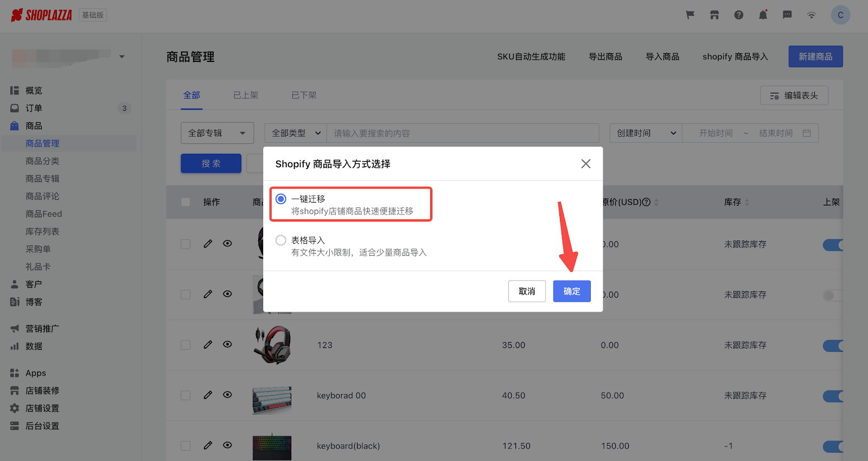Open the 全部类型 dropdown
The width and height of the screenshot is (868, 461).
[296, 133]
